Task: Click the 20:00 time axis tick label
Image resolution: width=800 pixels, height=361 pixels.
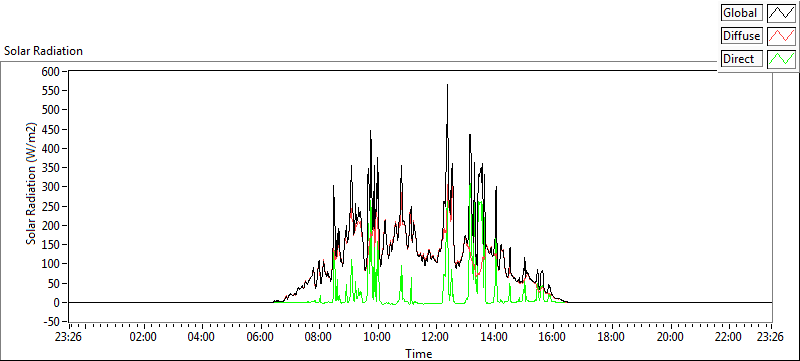Action: coord(670,337)
